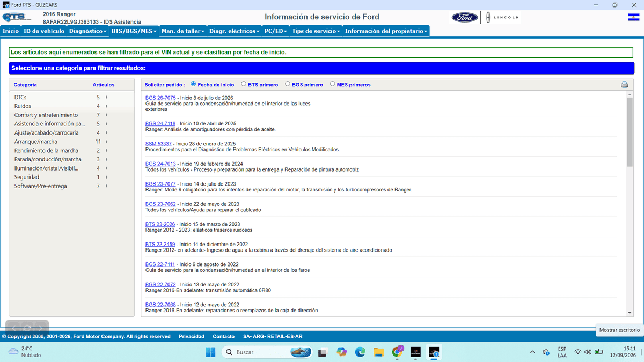
Task: Click the Guzcars app taskbar icon
Action: 415,352
